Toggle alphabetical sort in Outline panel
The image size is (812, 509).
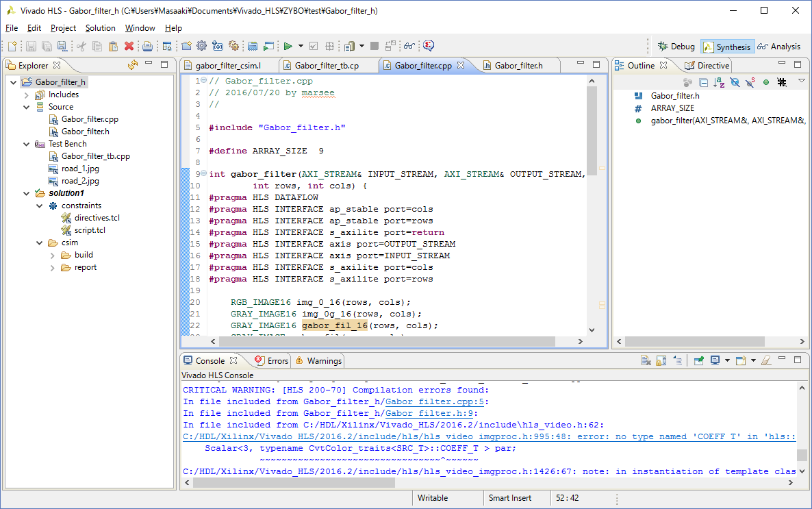(719, 82)
